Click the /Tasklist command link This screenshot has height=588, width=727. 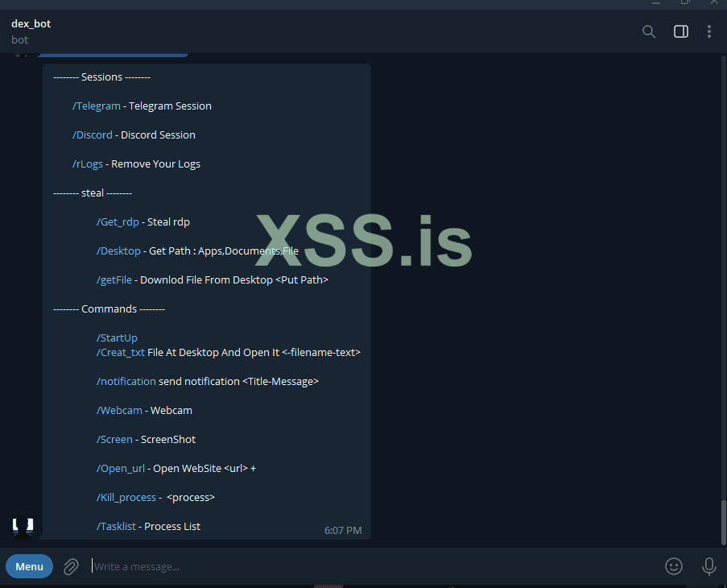pos(116,526)
